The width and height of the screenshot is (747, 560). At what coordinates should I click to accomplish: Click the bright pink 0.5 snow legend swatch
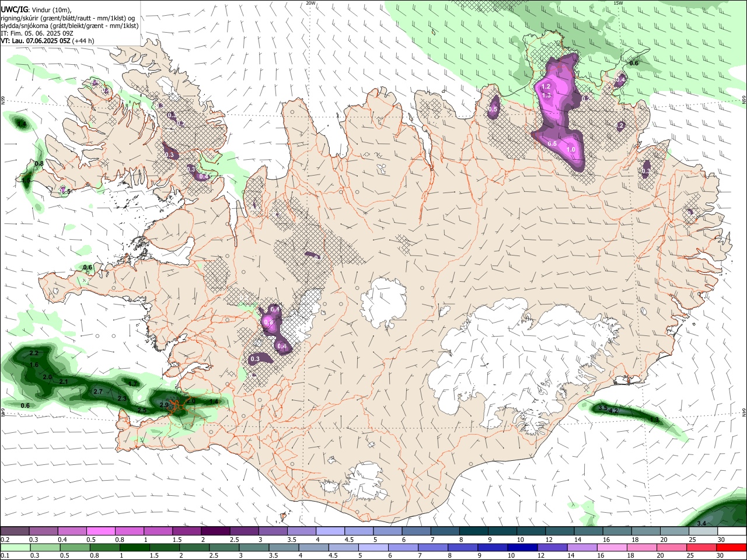[x=100, y=531]
